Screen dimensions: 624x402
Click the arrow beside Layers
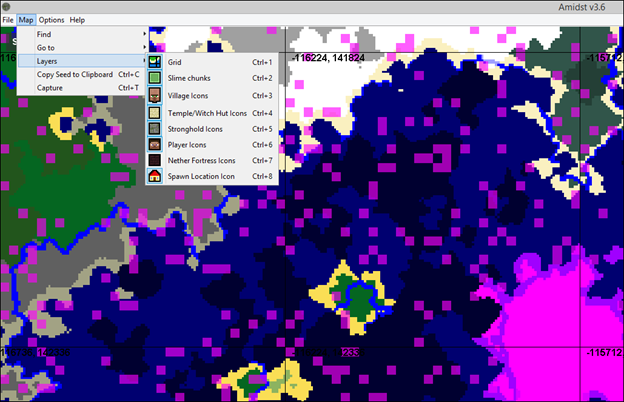pyautogui.click(x=144, y=61)
